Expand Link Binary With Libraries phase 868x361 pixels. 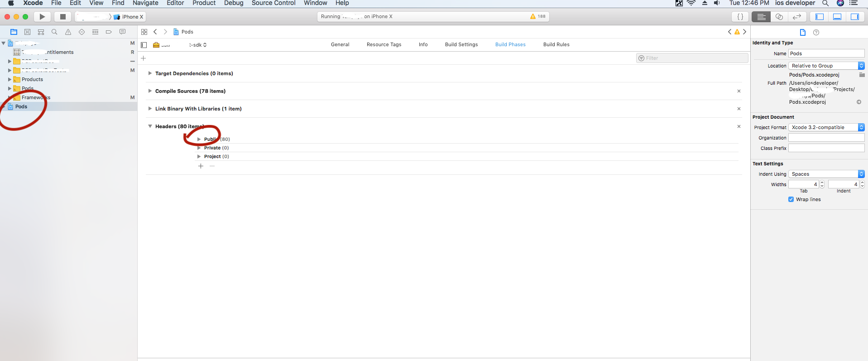(150, 109)
